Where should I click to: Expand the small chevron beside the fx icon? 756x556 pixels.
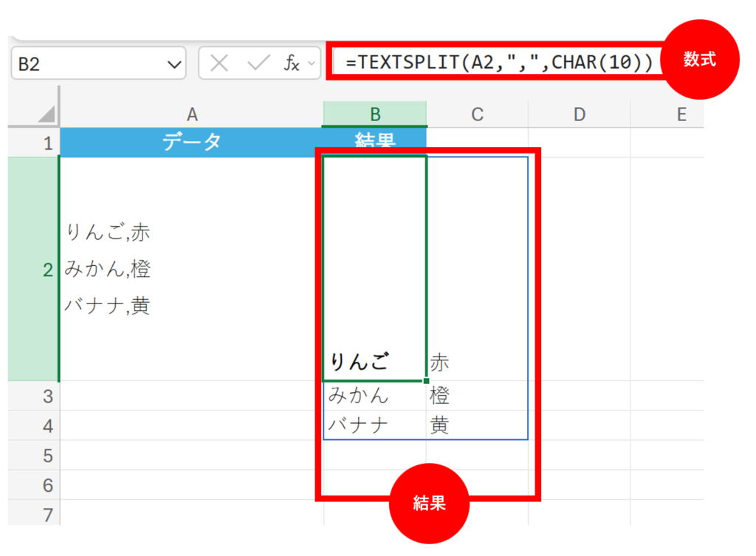pos(312,64)
